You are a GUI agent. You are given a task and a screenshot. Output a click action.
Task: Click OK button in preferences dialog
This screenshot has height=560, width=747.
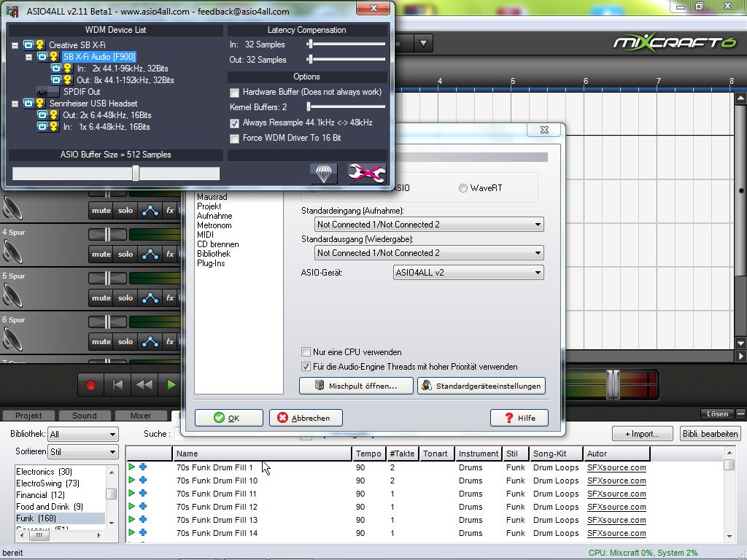pyautogui.click(x=228, y=418)
